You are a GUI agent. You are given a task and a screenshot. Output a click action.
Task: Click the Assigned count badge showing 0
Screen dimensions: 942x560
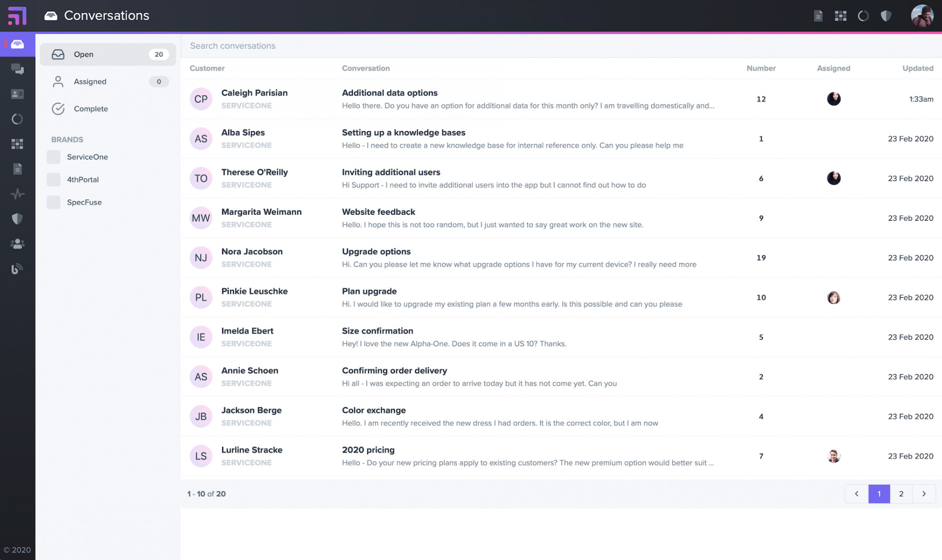tap(159, 81)
